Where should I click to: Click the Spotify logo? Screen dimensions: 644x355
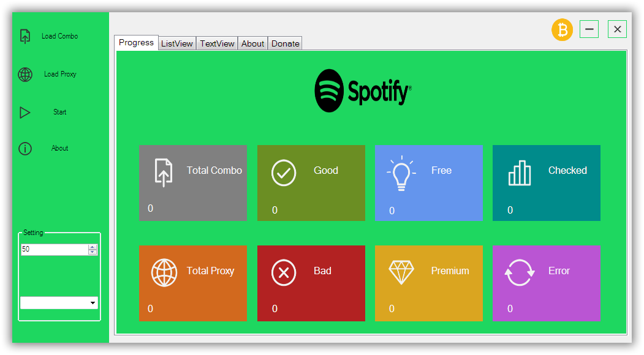(363, 91)
